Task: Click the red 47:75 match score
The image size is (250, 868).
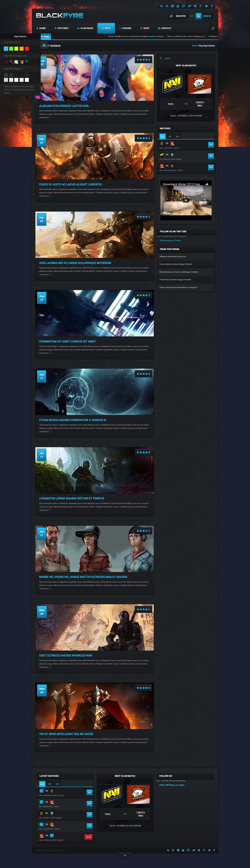Action: [88, 837]
